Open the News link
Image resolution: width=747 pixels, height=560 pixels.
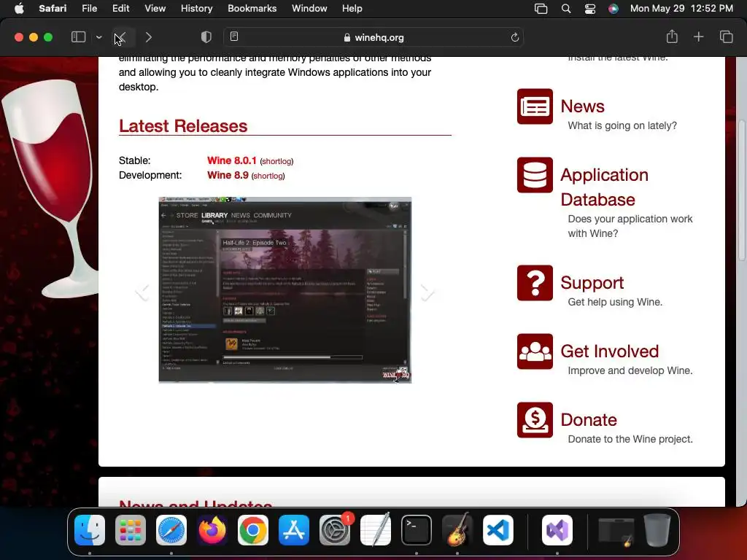pyautogui.click(x=582, y=106)
